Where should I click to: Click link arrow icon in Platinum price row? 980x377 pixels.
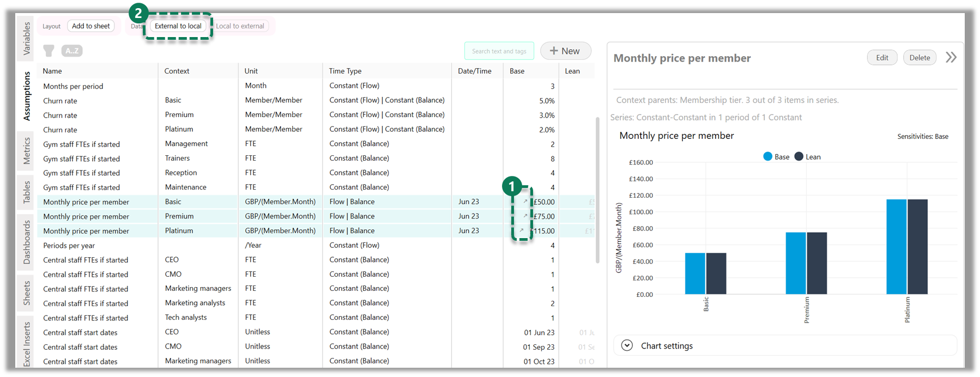(x=522, y=230)
